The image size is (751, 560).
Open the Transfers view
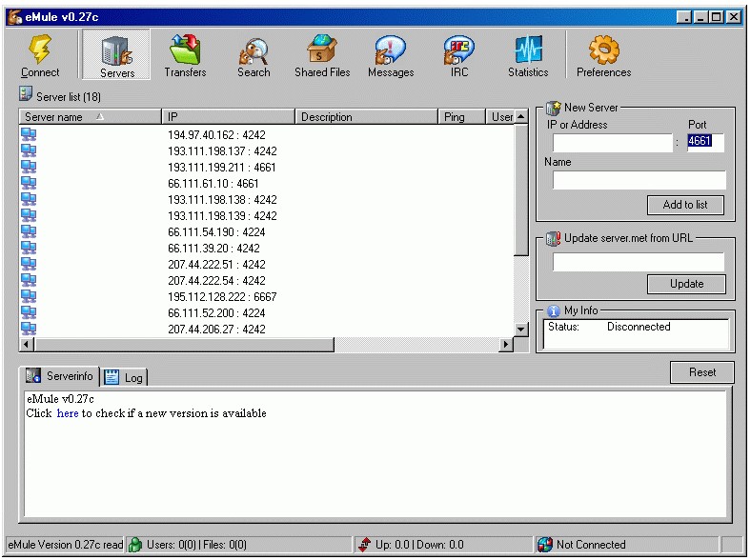[x=185, y=54]
